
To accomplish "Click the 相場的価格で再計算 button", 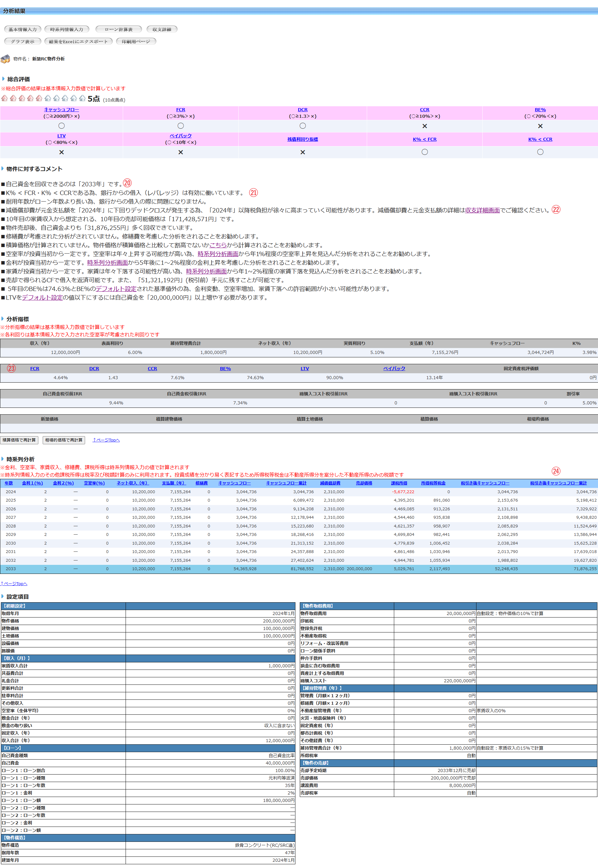I will point(64,440).
